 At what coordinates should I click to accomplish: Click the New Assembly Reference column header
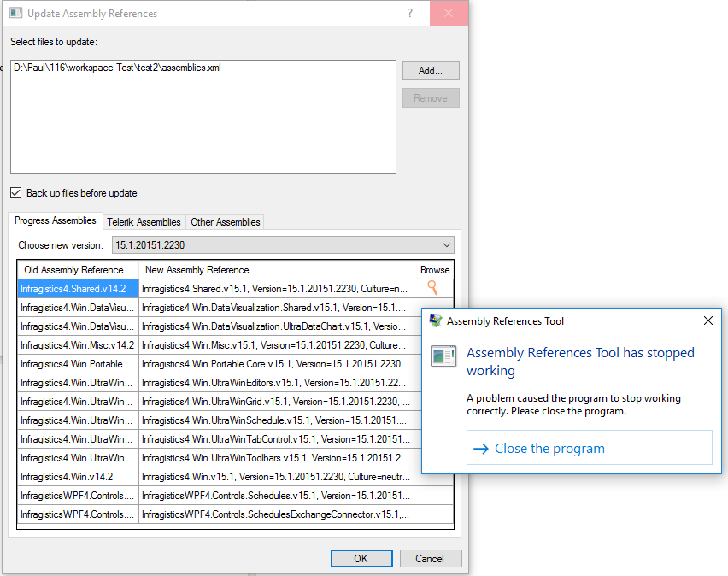pyautogui.click(x=276, y=270)
